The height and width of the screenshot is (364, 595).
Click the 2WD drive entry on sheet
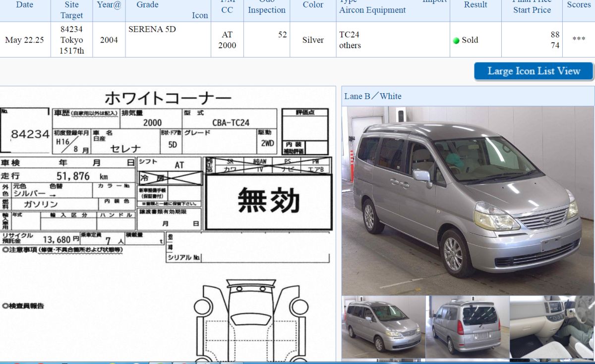click(x=267, y=143)
